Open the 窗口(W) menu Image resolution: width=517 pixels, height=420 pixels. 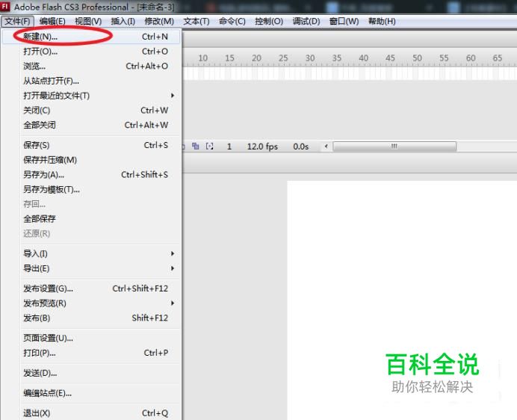pos(344,22)
